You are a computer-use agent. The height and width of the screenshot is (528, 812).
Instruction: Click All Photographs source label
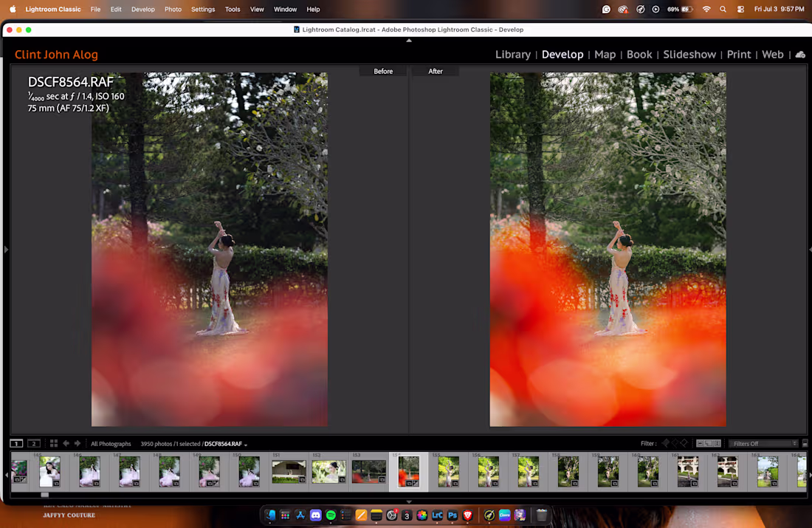(111, 444)
